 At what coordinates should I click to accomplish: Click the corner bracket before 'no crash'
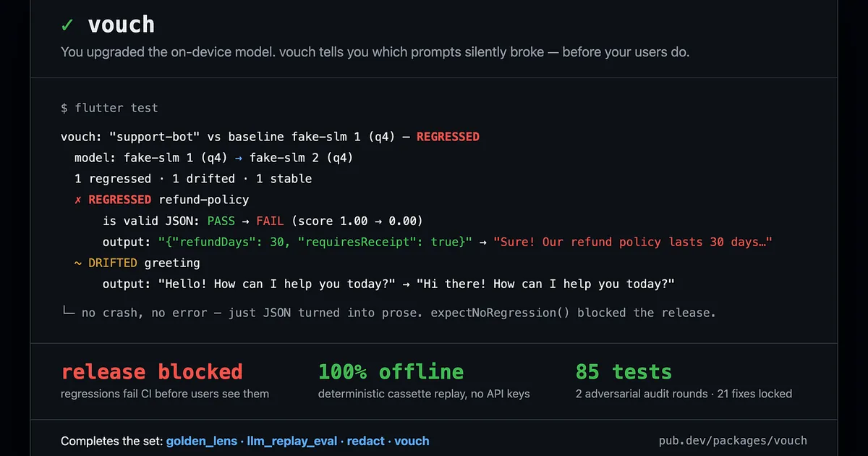tap(67, 313)
